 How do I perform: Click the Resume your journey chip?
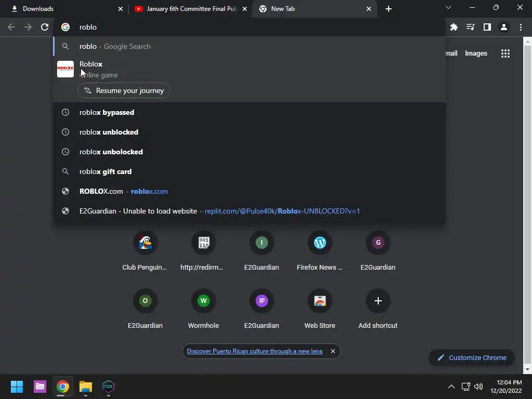124,90
